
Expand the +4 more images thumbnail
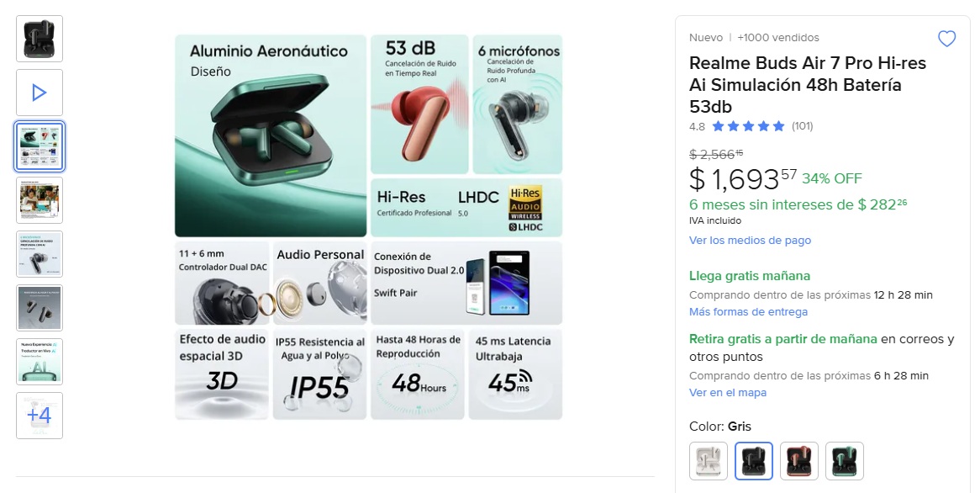click(40, 416)
